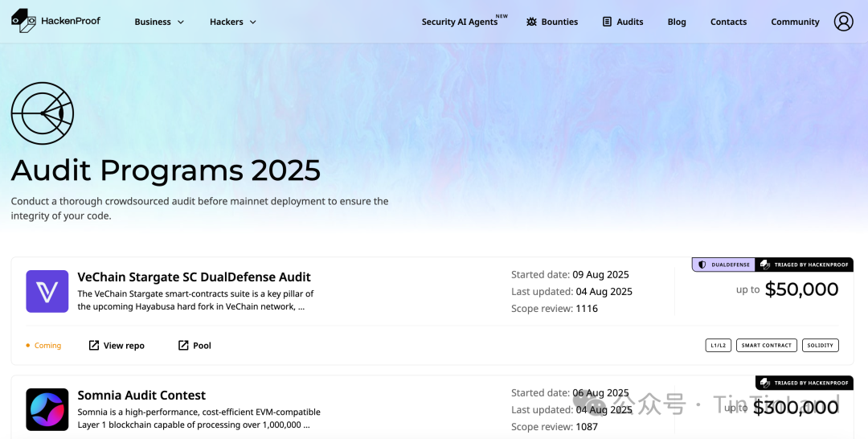The height and width of the screenshot is (439, 868).
Task: Expand the Hackers dropdown chevron
Action: pos(253,23)
